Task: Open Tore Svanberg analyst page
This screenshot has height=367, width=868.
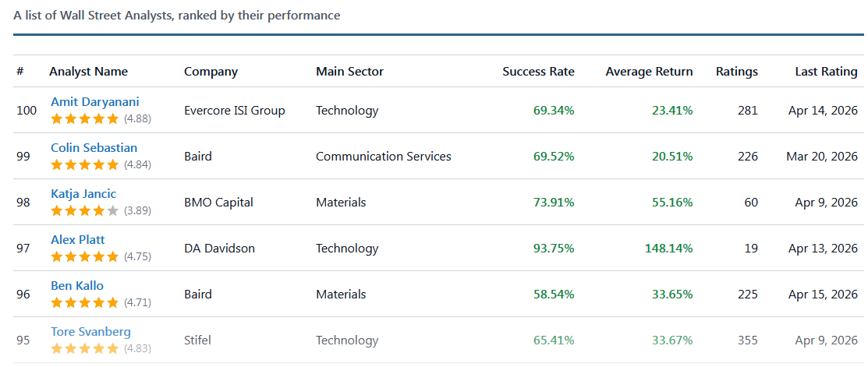Action: pyautogui.click(x=90, y=331)
